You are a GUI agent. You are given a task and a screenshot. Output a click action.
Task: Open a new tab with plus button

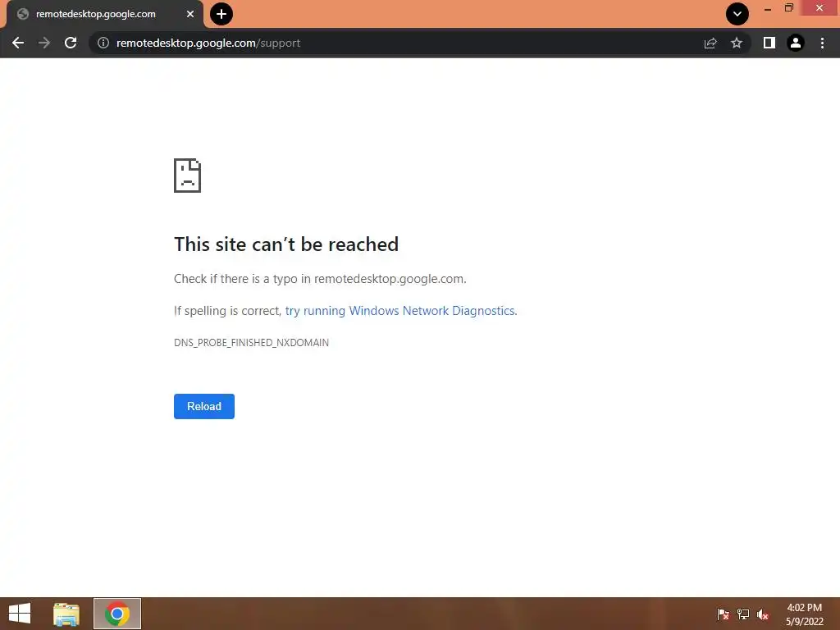[221, 14]
